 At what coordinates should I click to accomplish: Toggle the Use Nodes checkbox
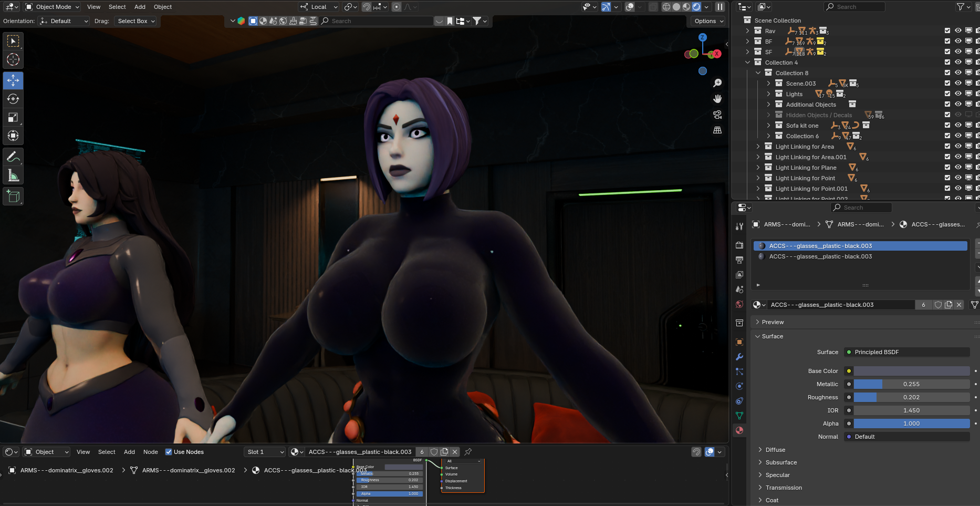coord(169,452)
